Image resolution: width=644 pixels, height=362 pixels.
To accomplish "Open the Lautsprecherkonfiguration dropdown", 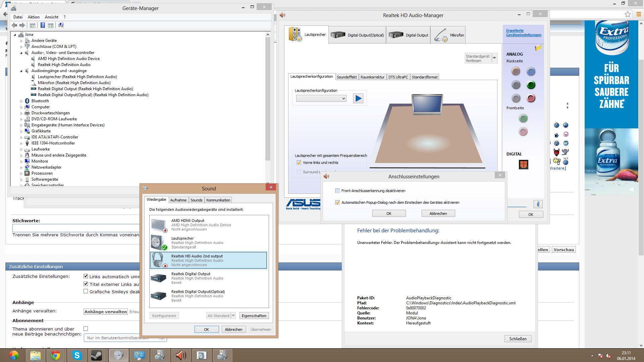I will tap(321, 99).
